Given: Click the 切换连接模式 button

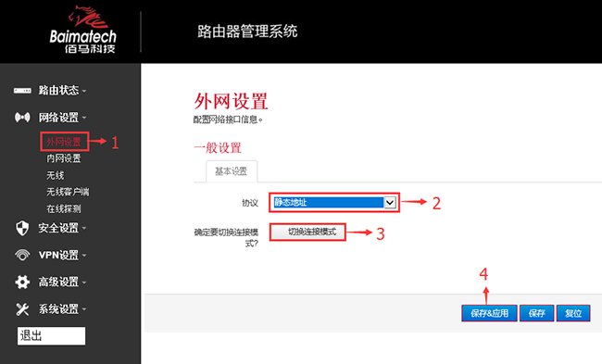Looking at the screenshot, I should click(x=307, y=232).
